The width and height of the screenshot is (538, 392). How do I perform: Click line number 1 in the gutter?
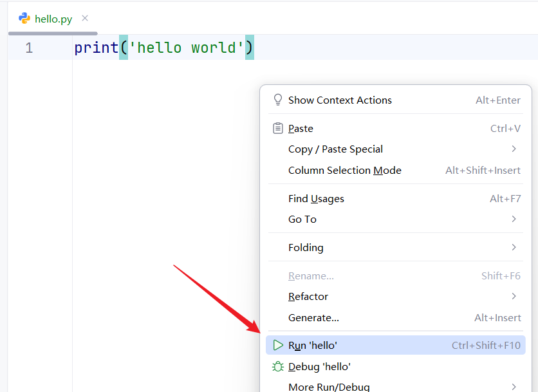(29, 48)
